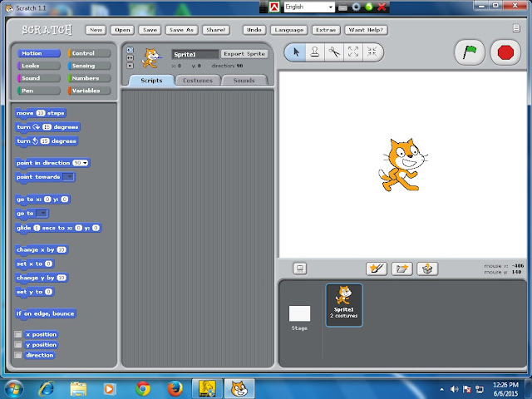The height and width of the screenshot is (399, 532).
Task: Click the glide secs to x y block
Action: click(58, 228)
